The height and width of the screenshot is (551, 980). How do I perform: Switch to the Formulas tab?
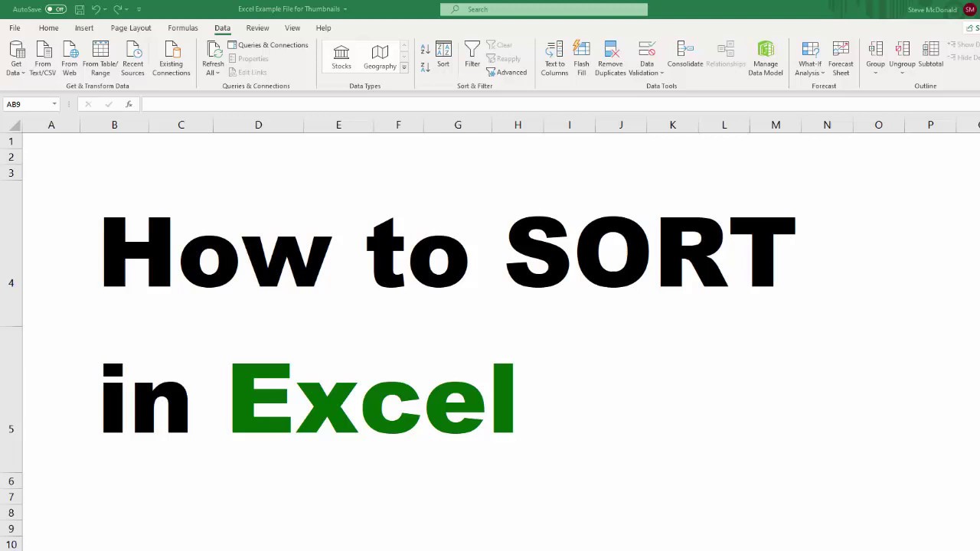183,28
